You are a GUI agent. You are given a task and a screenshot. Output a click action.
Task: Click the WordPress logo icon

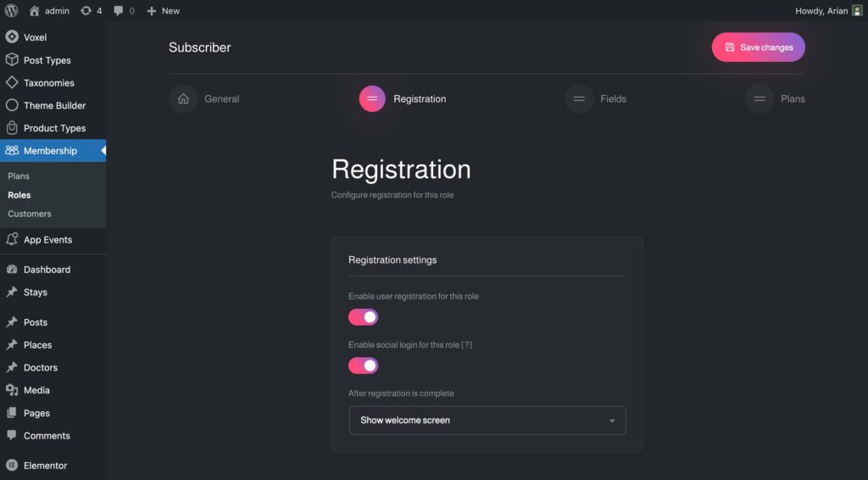(x=12, y=11)
